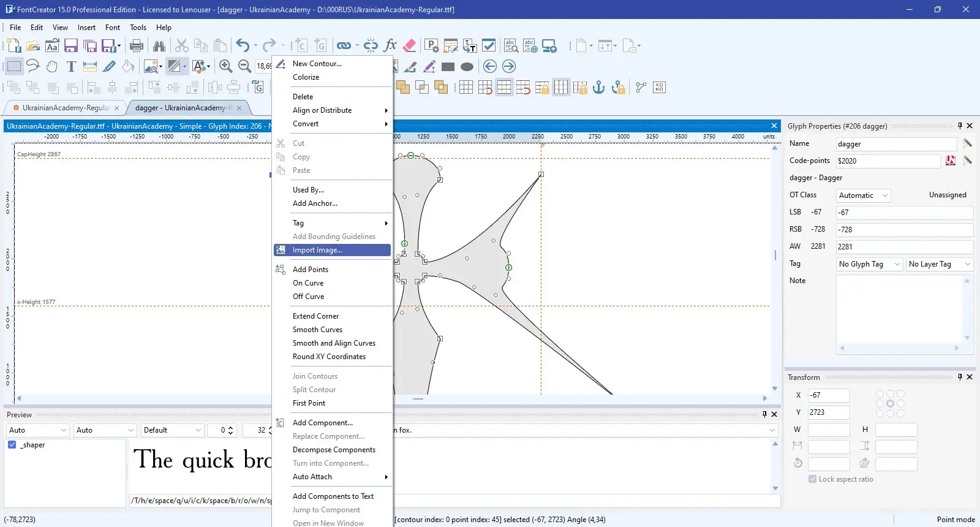Select the rectangle selection tool

point(14,66)
